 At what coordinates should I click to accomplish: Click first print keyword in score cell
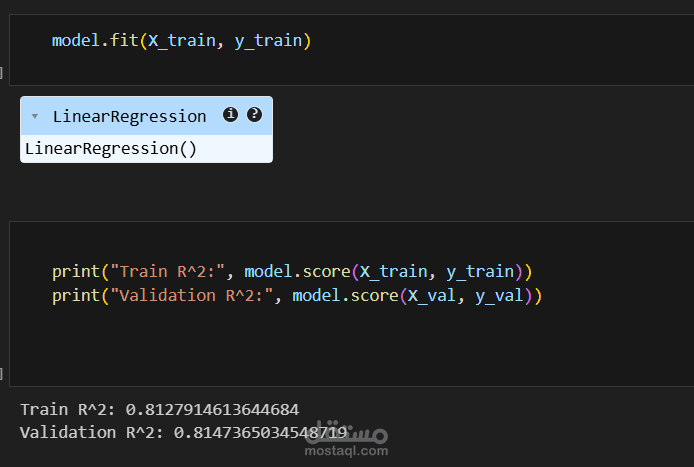coord(76,271)
